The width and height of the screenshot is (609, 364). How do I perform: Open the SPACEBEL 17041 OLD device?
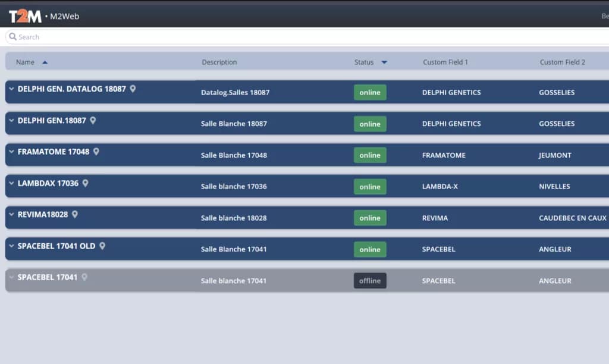[56, 246]
